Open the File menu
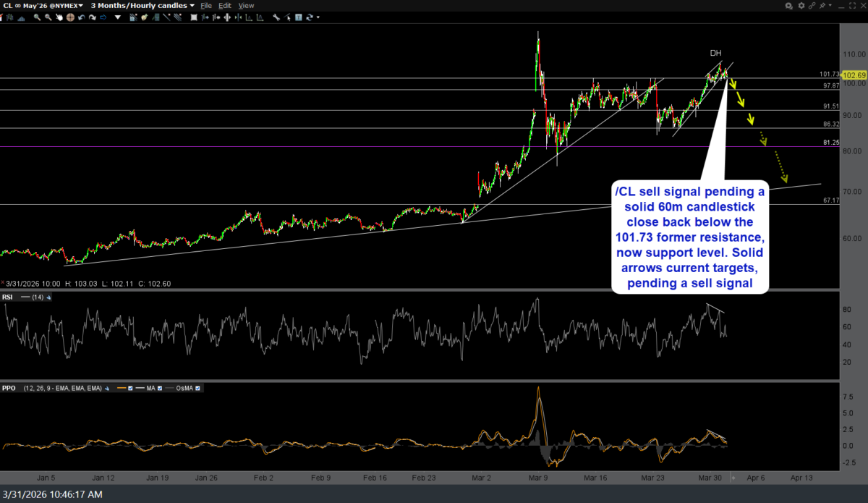868x503 pixels. click(x=206, y=6)
